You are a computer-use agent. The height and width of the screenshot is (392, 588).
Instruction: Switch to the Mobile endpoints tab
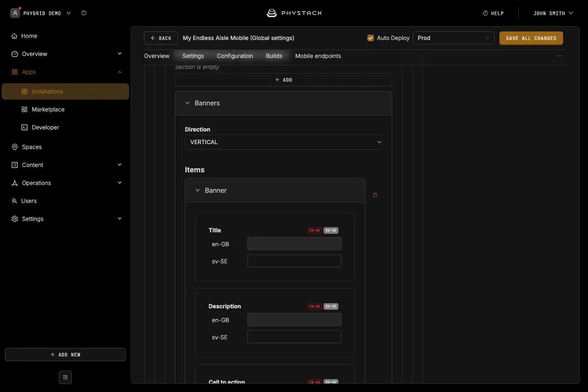coord(318,56)
